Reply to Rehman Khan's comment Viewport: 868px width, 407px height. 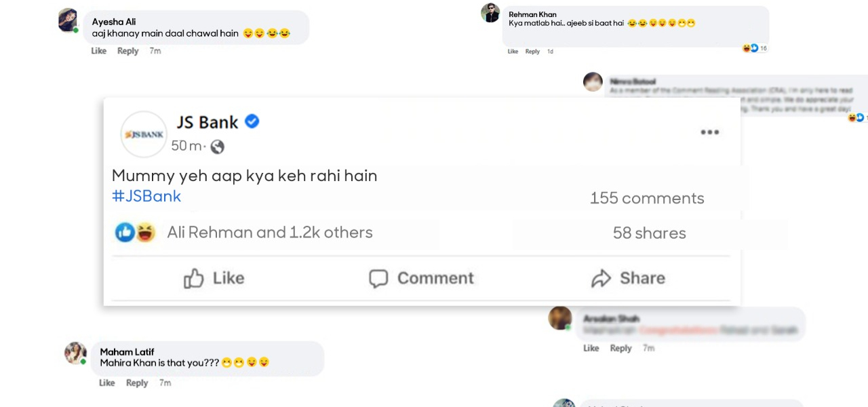[x=532, y=51]
